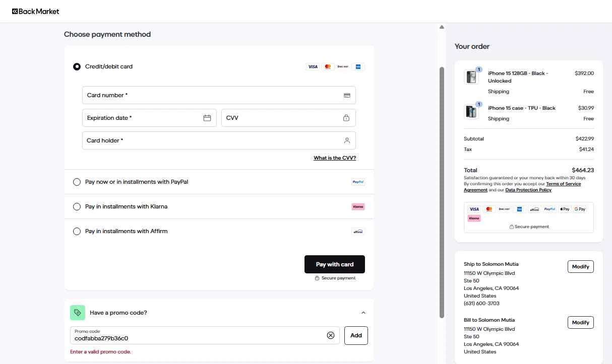Screen dimensions: 612x364
Task: Click the PayPal logo in payment options
Action: (x=358, y=182)
